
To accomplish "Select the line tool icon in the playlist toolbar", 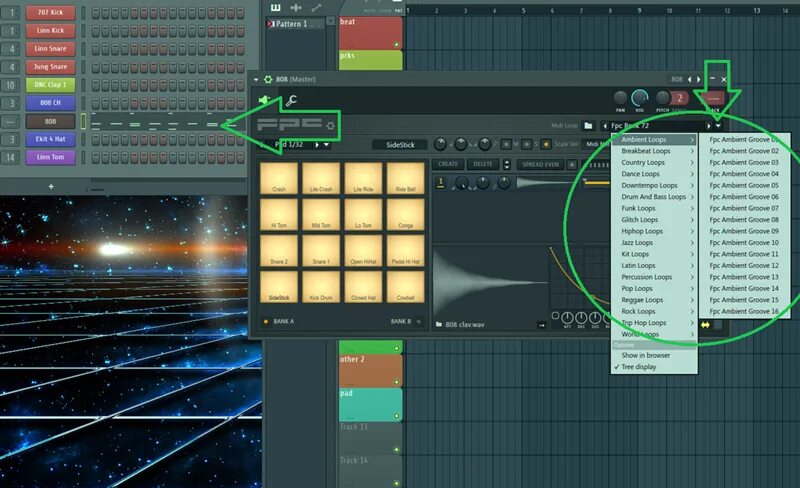I will pos(316,7).
